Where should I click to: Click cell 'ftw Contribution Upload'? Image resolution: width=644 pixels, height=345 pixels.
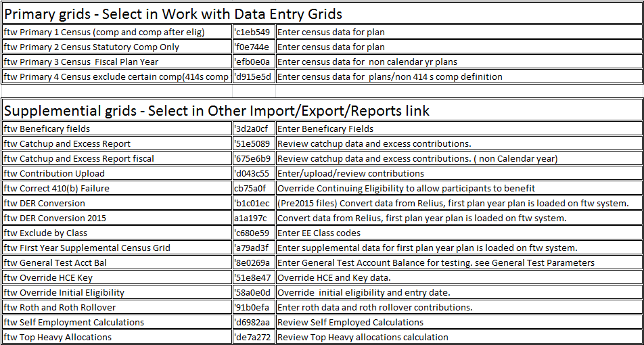click(x=116, y=173)
